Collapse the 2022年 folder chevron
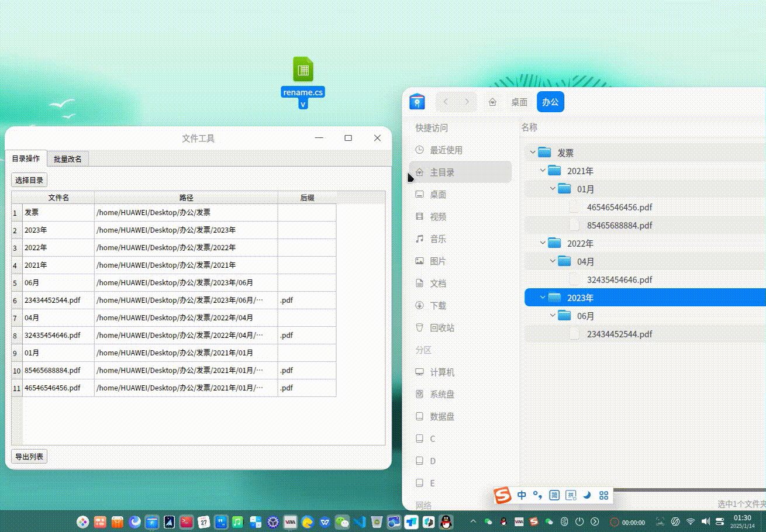 click(x=543, y=243)
